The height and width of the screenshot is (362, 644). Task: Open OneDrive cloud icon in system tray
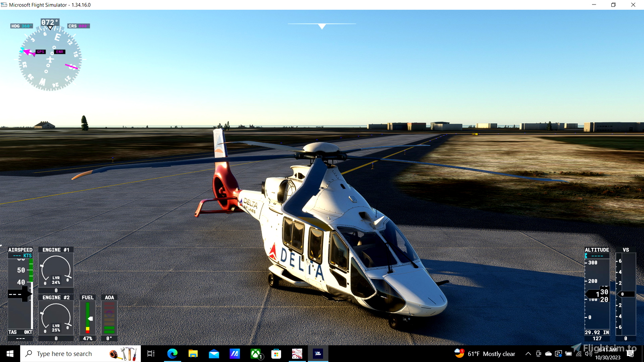click(548, 354)
